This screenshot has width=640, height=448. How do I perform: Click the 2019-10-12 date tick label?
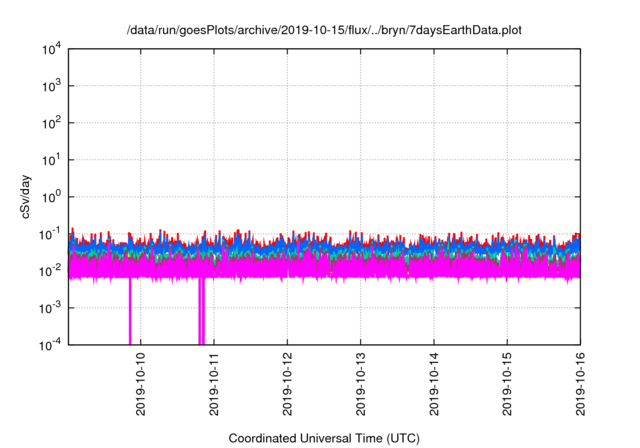pyautogui.click(x=287, y=384)
